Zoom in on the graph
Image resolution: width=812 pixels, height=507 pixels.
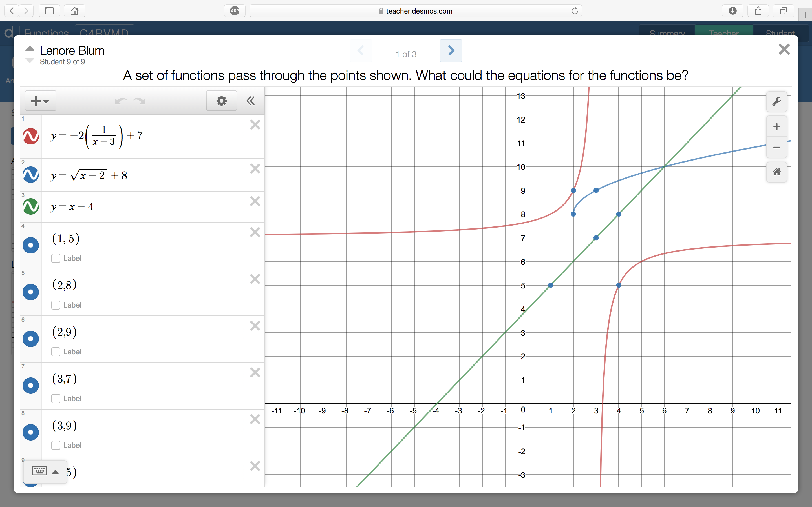[x=776, y=127]
